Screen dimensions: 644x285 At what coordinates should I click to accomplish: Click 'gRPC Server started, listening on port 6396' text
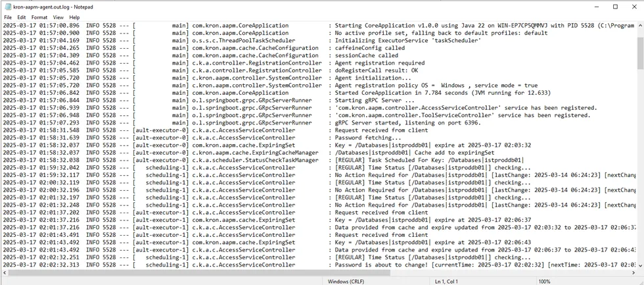pyautogui.click(x=405, y=122)
